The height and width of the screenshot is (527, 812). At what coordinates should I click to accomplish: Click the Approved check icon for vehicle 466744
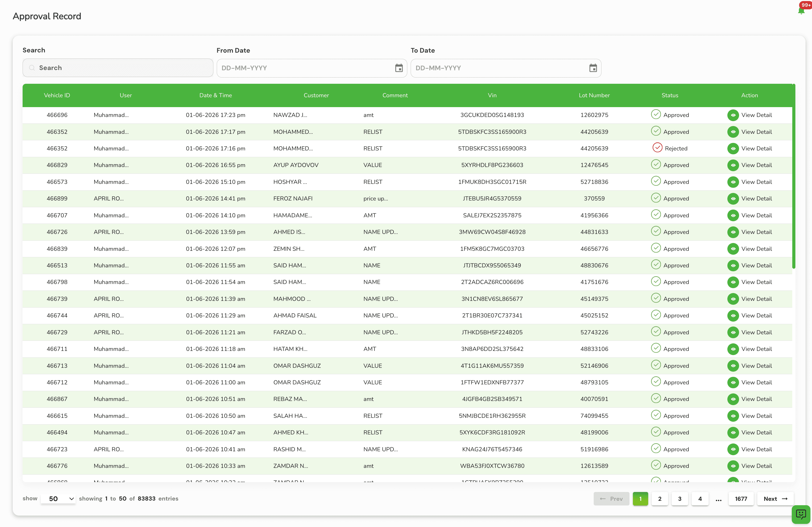pos(656,315)
